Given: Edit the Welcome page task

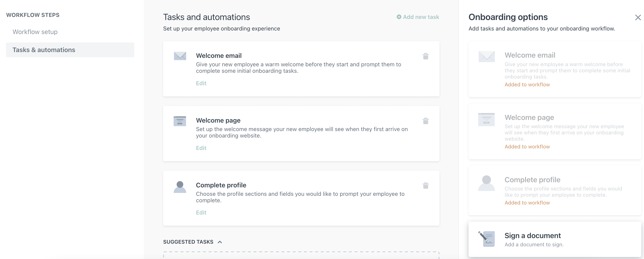Looking at the screenshot, I should coord(201,148).
